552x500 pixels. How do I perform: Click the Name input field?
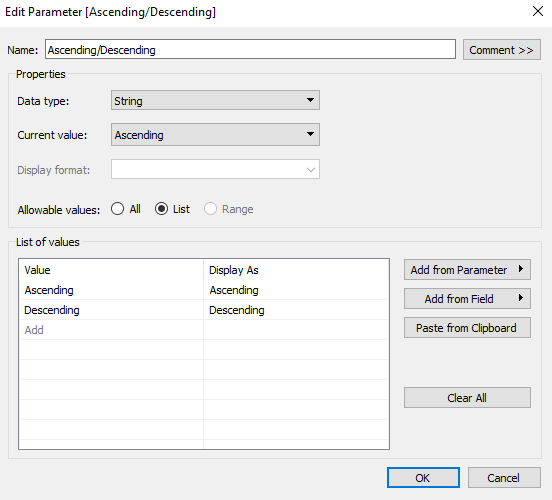pyautogui.click(x=250, y=50)
